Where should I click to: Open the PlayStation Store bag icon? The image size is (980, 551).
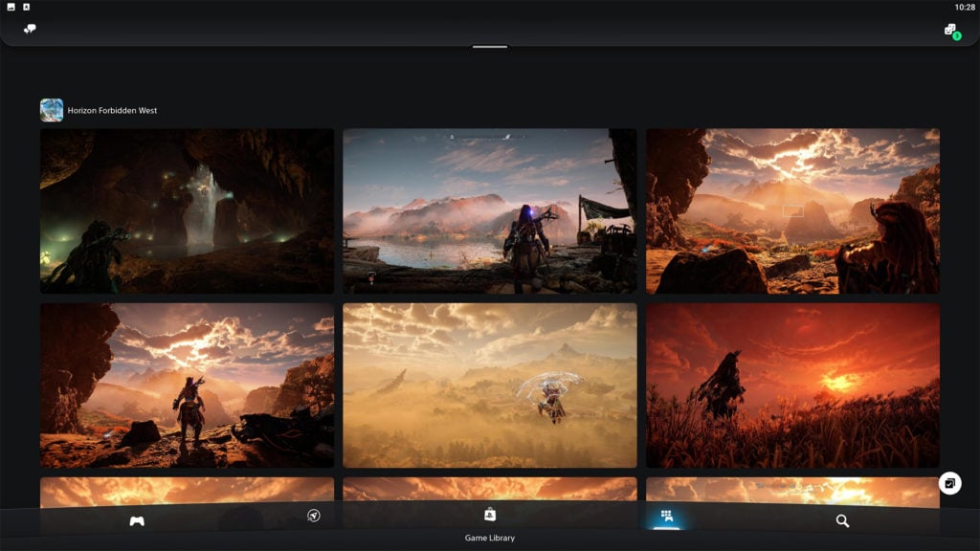[490, 515]
